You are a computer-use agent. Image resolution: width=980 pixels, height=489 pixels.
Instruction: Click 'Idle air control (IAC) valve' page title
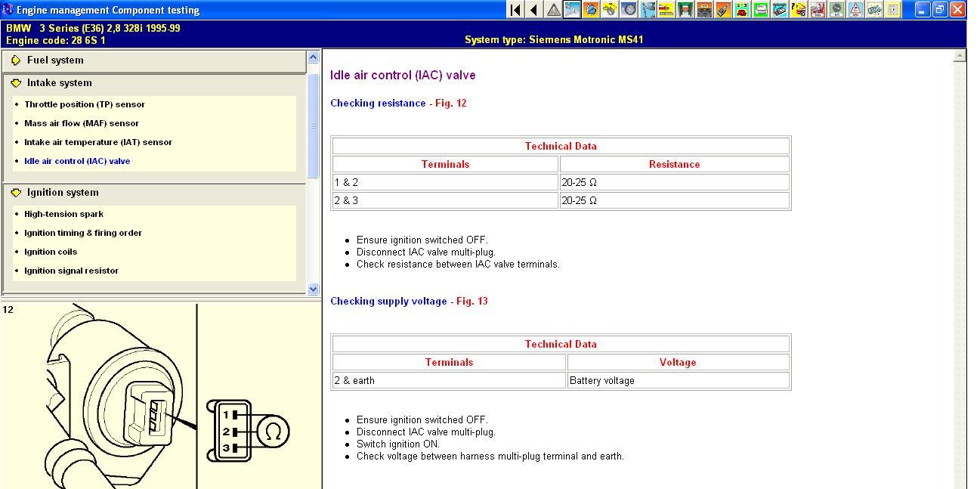pos(403,76)
